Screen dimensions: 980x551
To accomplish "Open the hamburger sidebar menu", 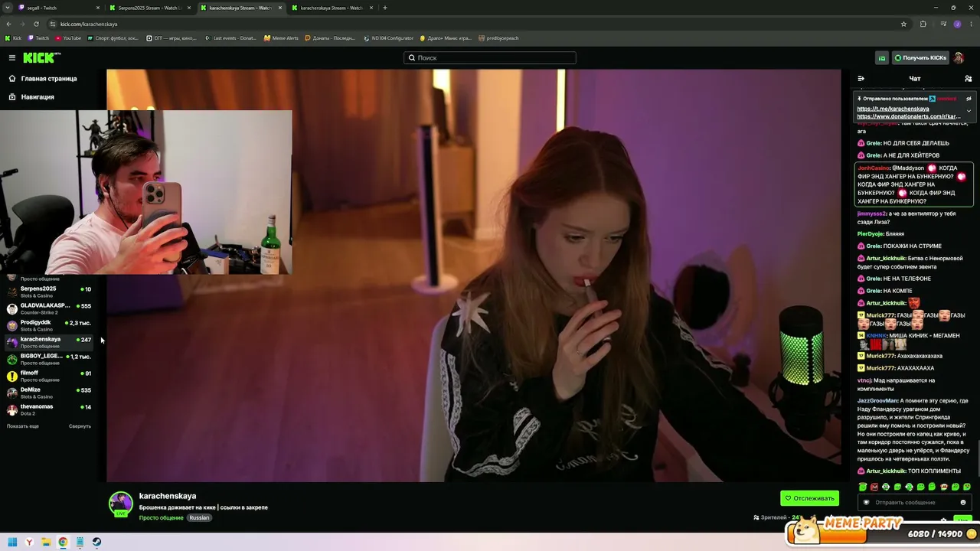I will click(x=12, y=57).
